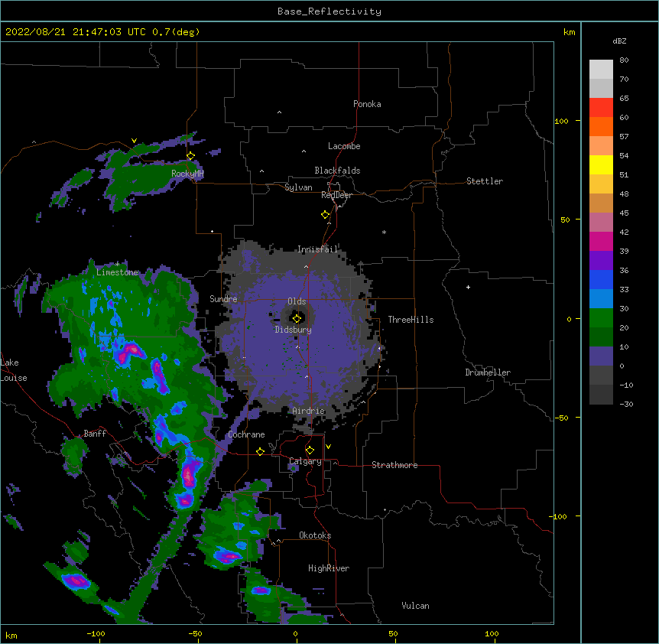Click the yellow radar marker beside RockyMH
Screen dimensions: 659x644
pos(191,156)
